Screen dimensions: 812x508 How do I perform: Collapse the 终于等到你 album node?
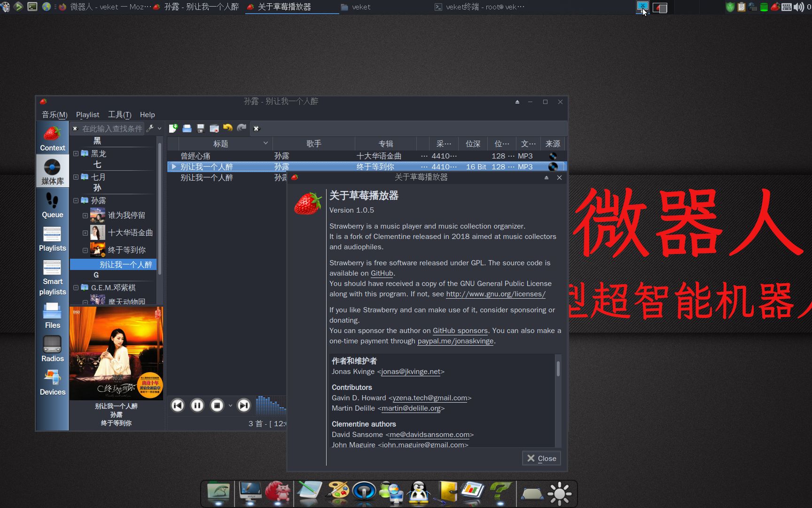tap(85, 250)
